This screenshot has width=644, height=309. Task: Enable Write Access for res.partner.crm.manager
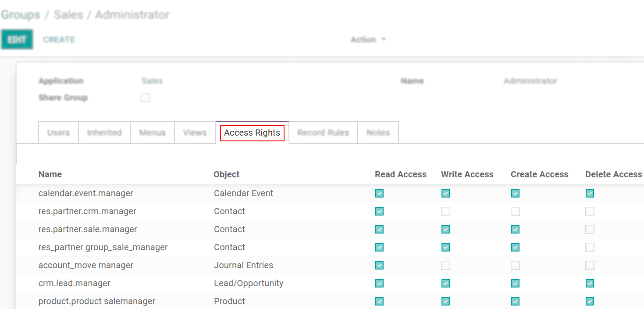[x=445, y=211]
